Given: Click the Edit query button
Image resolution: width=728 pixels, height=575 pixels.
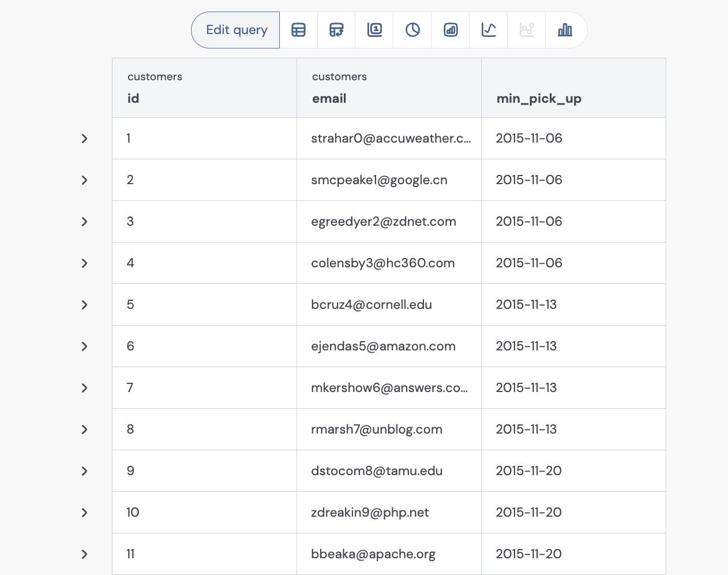Looking at the screenshot, I should [x=236, y=30].
